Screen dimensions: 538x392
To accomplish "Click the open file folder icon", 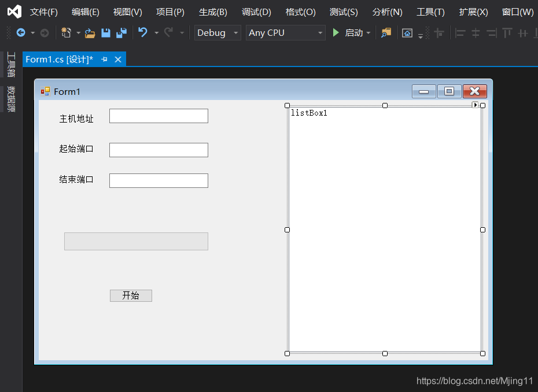I will coord(90,33).
